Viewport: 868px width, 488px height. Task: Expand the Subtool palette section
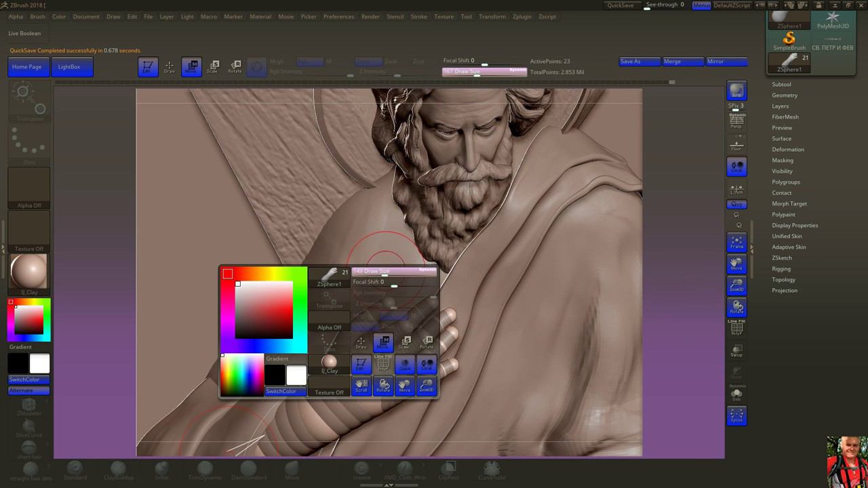pos(781,84)
